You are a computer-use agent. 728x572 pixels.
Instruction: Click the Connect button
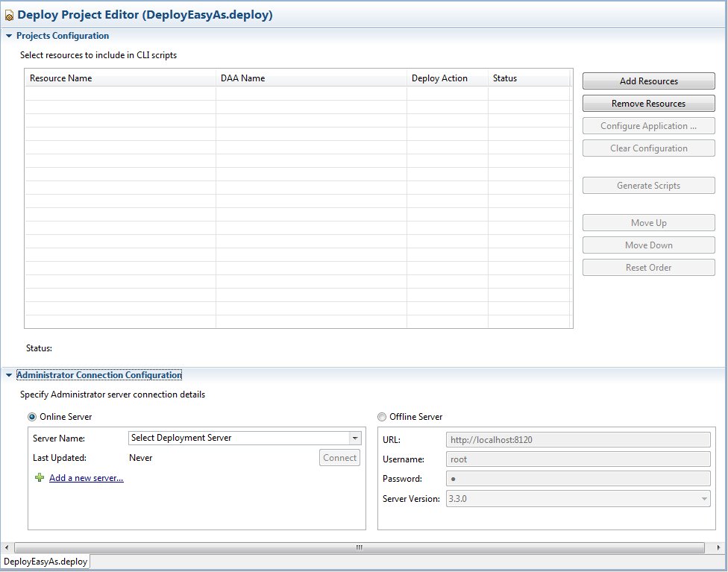click(x=339, y=458)
